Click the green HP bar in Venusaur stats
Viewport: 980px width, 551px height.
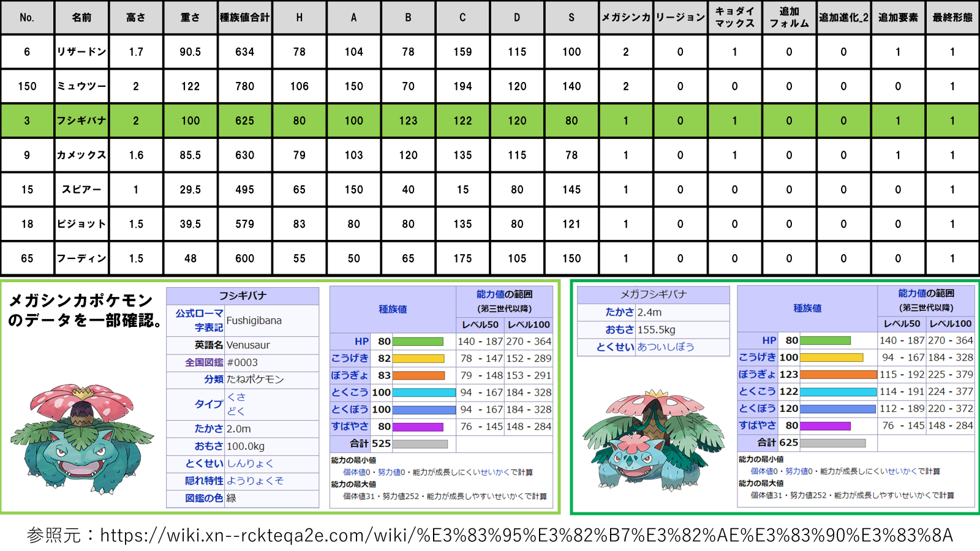point(418,341)
